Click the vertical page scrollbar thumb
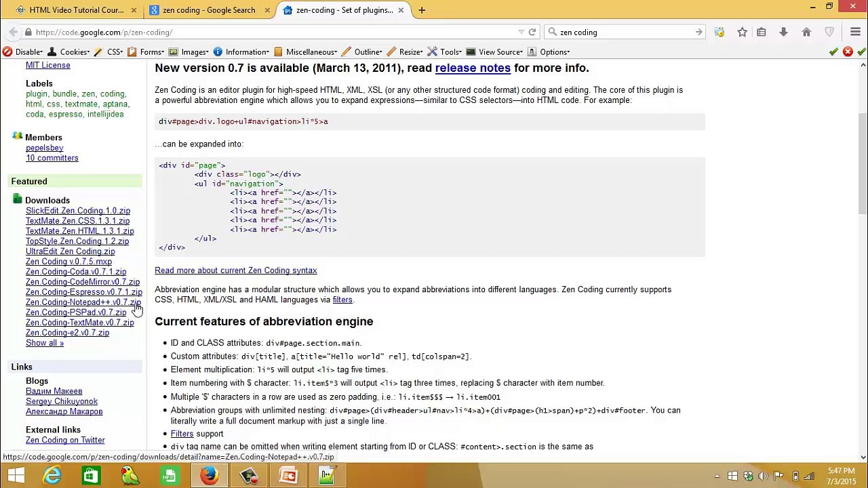The height and width of the screenshot is (488, 868). point(863,165)
